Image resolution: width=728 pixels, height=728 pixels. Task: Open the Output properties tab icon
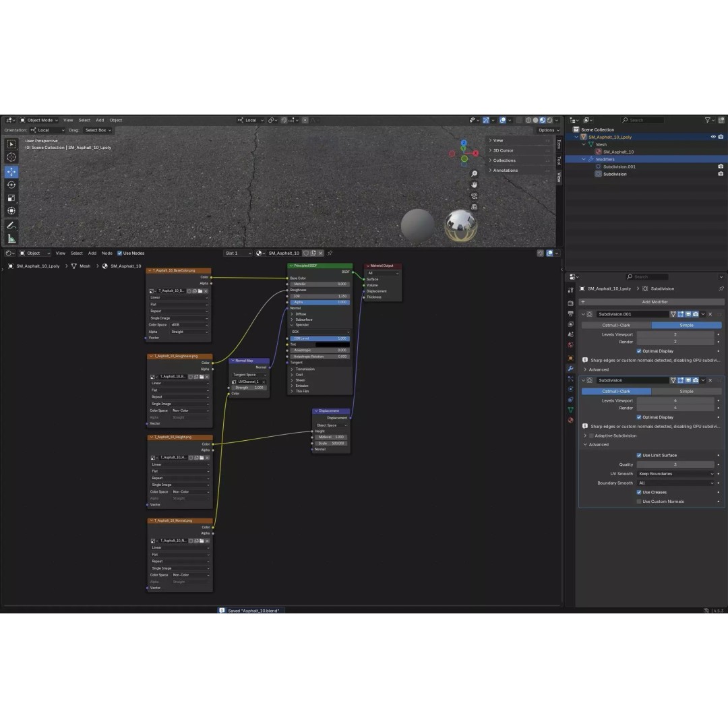pos(571,314)
